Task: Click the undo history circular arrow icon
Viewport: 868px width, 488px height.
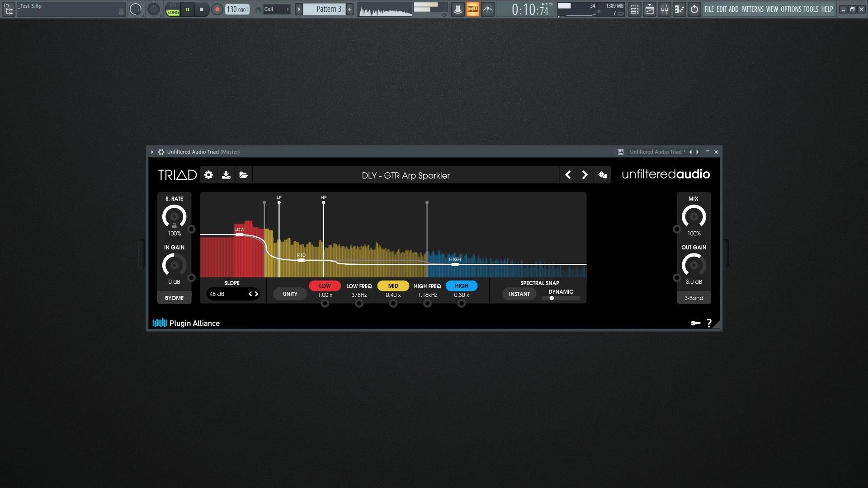Action: pos(694,9)
